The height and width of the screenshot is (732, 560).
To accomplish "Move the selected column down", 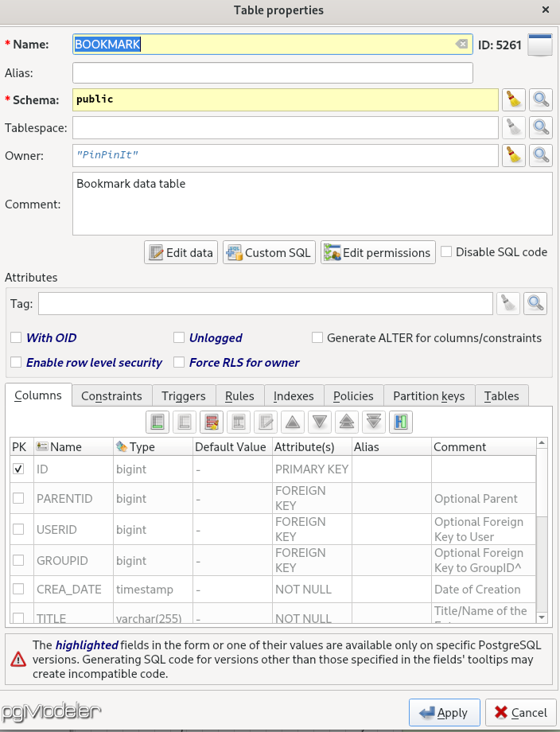I will pos(320,422).
